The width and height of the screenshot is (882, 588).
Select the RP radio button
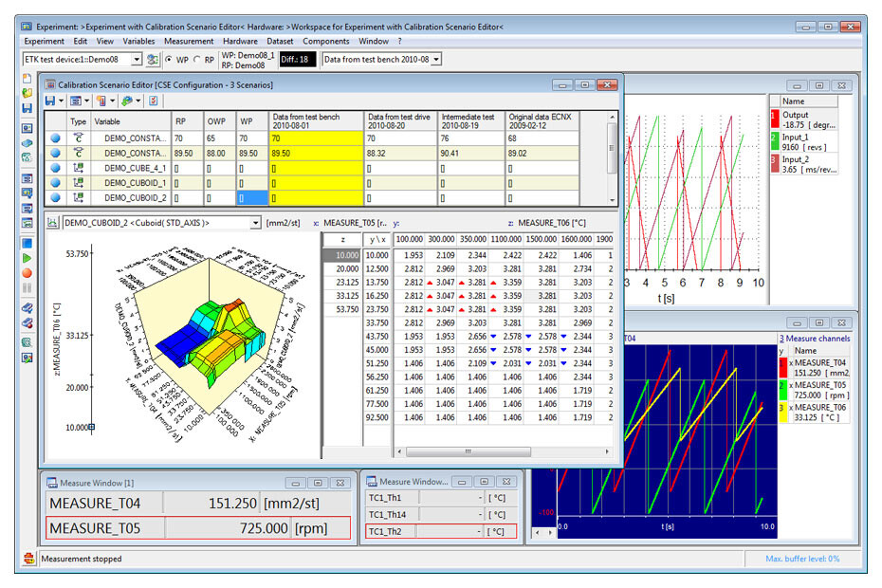click(197, 59)
